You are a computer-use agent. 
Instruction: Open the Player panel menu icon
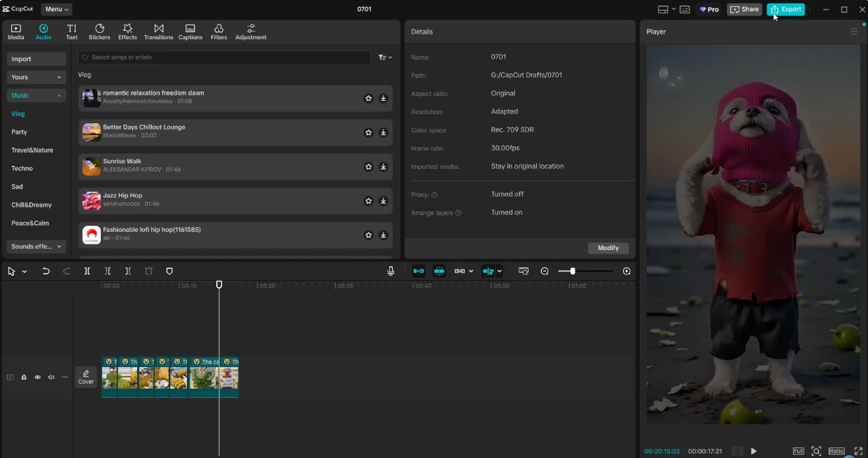coord(853,32)
